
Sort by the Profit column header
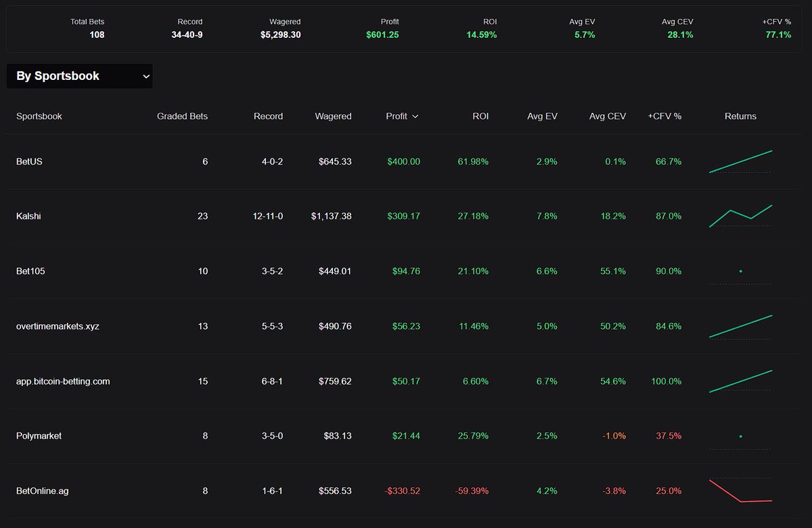397,116
